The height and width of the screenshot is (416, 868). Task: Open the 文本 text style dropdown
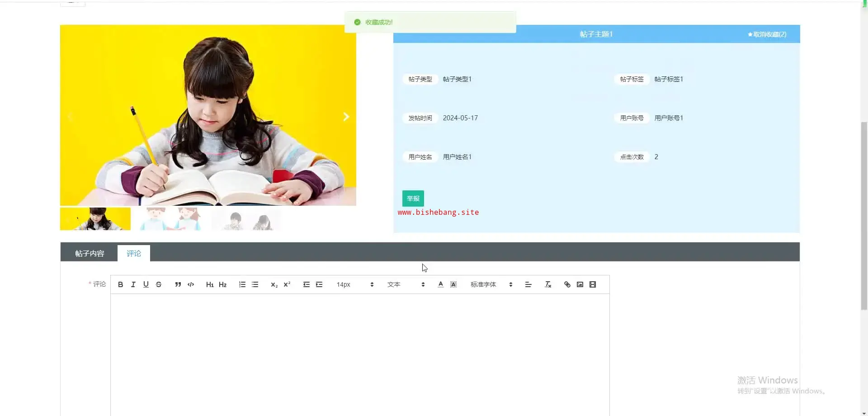point(406,284)
